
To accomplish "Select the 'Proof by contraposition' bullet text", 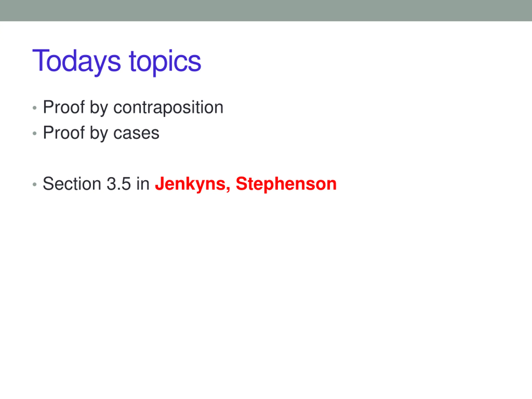I will click(x=133, y=107).
